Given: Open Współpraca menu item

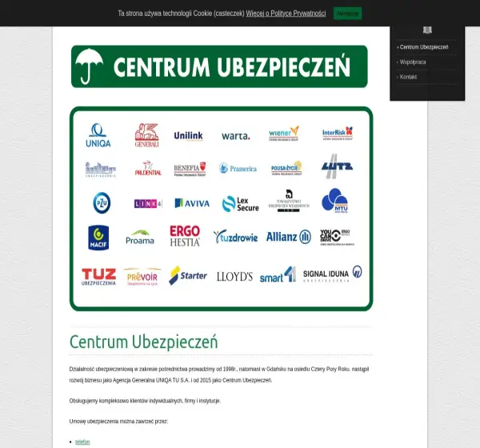Looking at the screenshot, I should pos(413,62).
